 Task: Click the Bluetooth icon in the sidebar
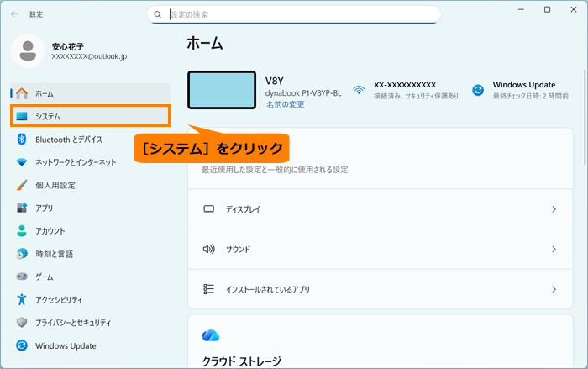point(22,140)
